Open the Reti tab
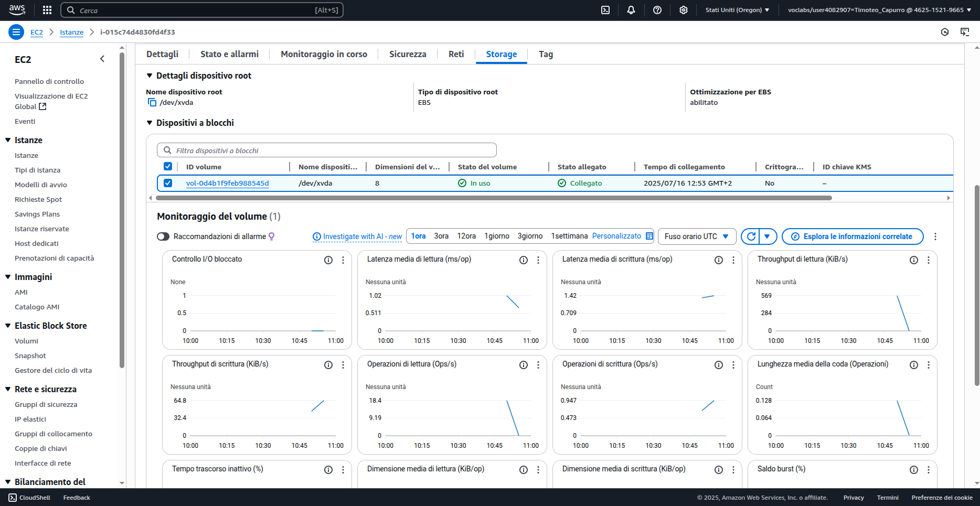The height and width of the screenshot is (506, 980). coord(456,54)
